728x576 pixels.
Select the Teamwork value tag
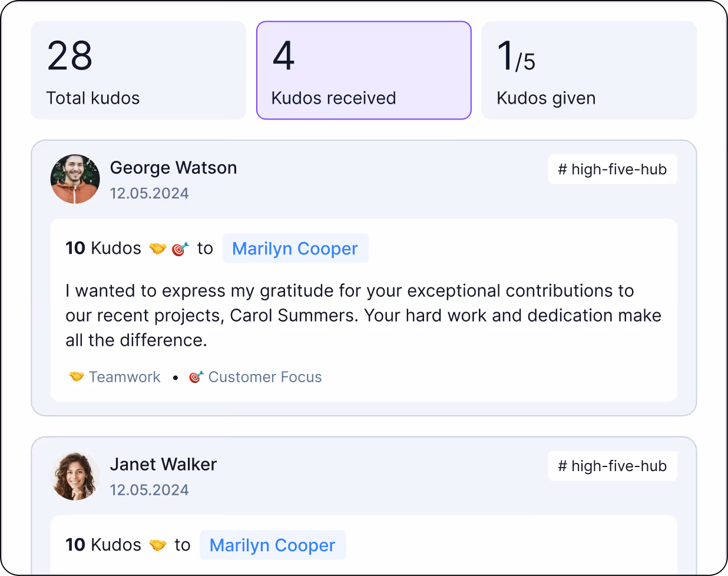coord(115,377)
